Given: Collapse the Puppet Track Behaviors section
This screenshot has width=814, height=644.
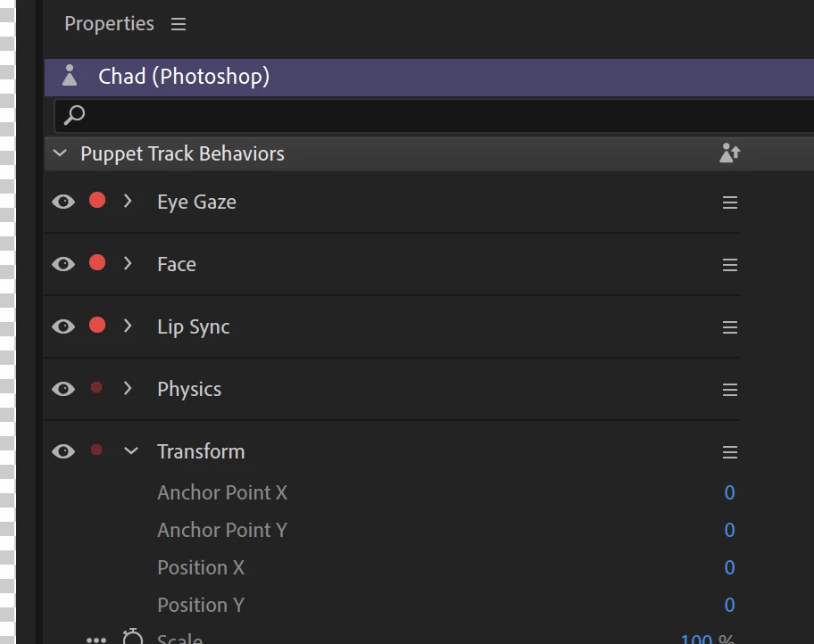Looking at the screenshot, I should (60, 153).
